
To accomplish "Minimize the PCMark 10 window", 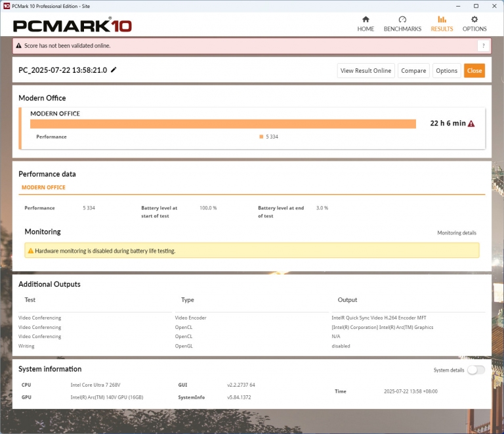I will [458, 6].
